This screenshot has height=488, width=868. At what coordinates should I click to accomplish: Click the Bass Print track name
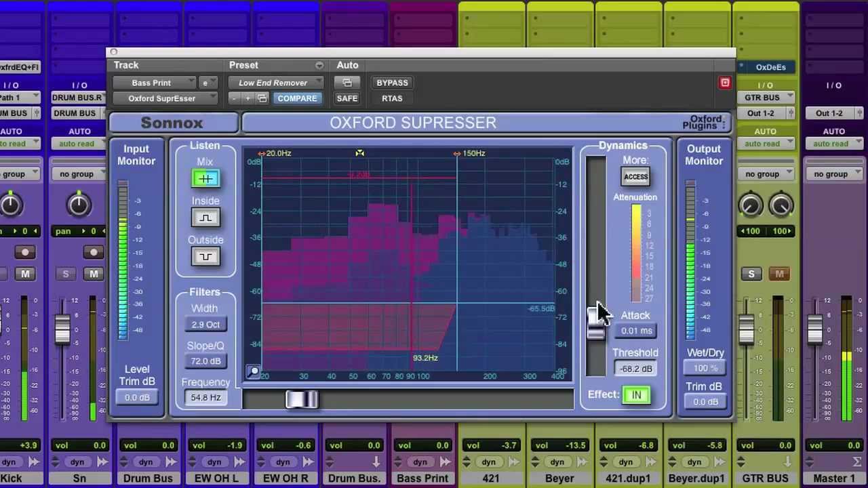click(422, 479)
